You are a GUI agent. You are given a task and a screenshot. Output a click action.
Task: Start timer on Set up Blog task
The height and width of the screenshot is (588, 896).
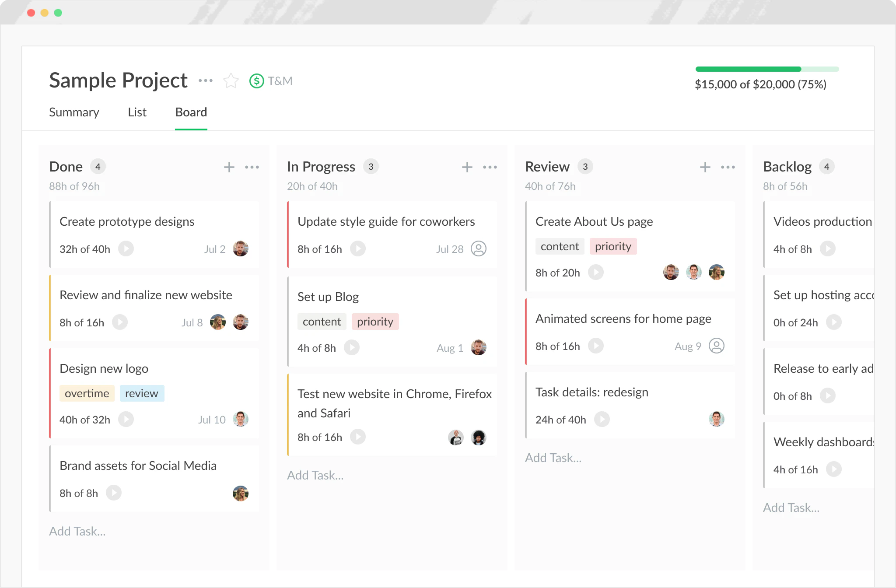pos(352,347)
